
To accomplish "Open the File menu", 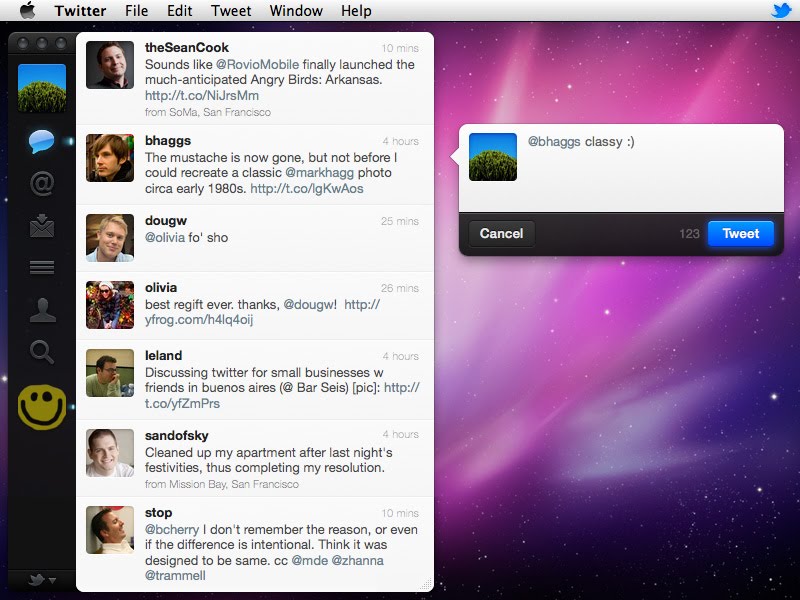I will [136, 11].
